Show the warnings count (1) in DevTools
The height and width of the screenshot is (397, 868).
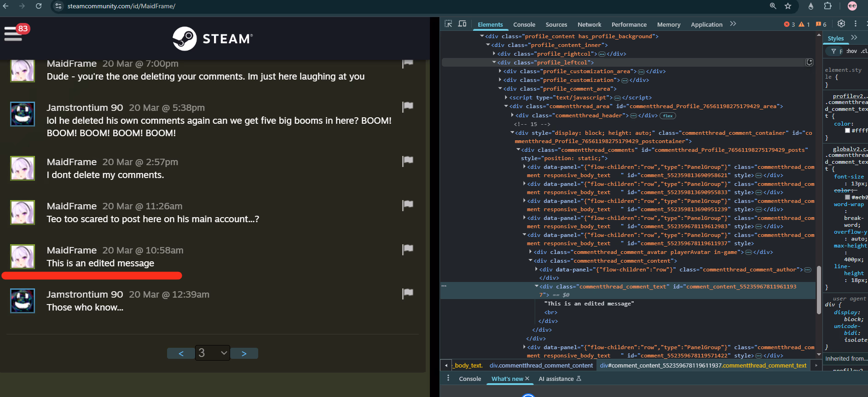(804, 24)
